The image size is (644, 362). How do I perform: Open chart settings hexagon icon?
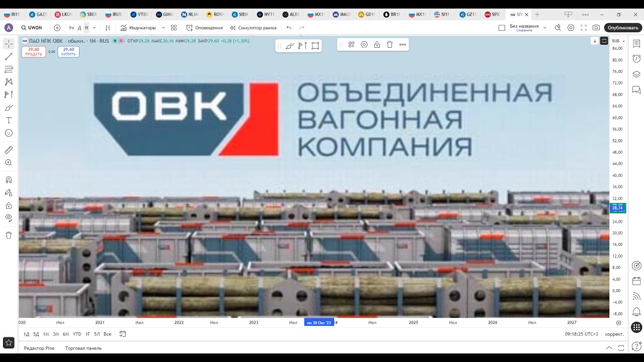pyautogui.click(x=571, y=28)
